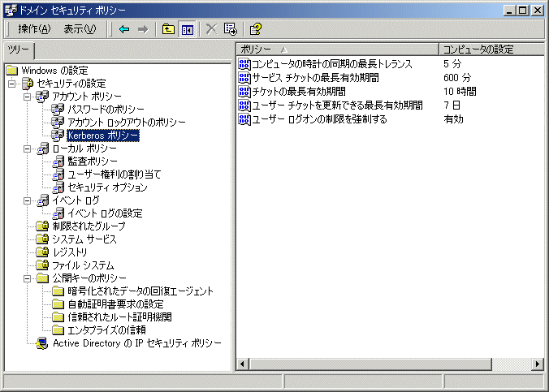This screenshot has height=392, width=549.
Task: Click the 7 日 setting value
Action: coord(452,106)
